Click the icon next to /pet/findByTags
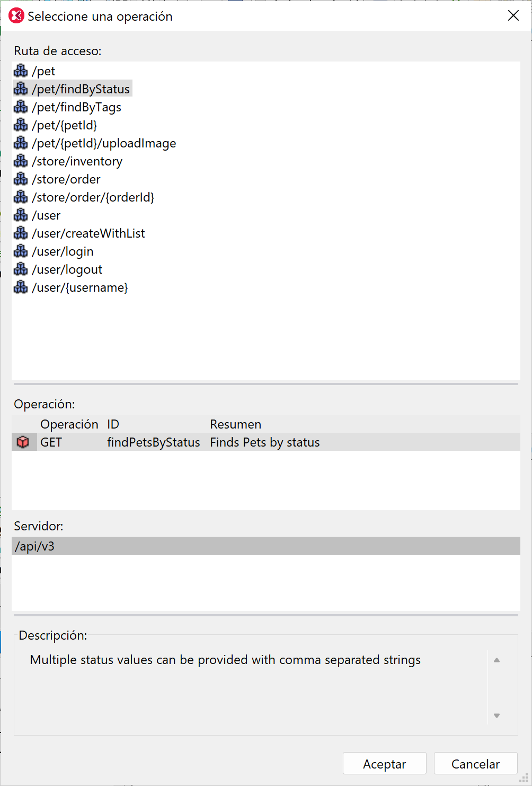This screenshot has width=532, height=786. pos(21,107)
